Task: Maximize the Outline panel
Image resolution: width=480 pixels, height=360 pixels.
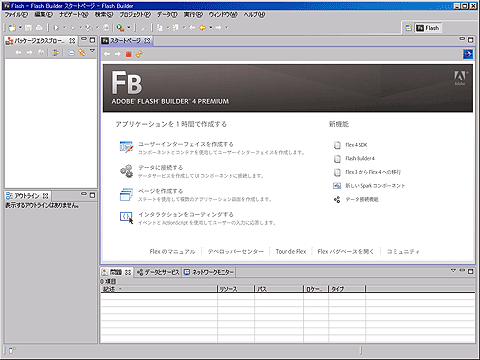Action: tap(92, 195)
